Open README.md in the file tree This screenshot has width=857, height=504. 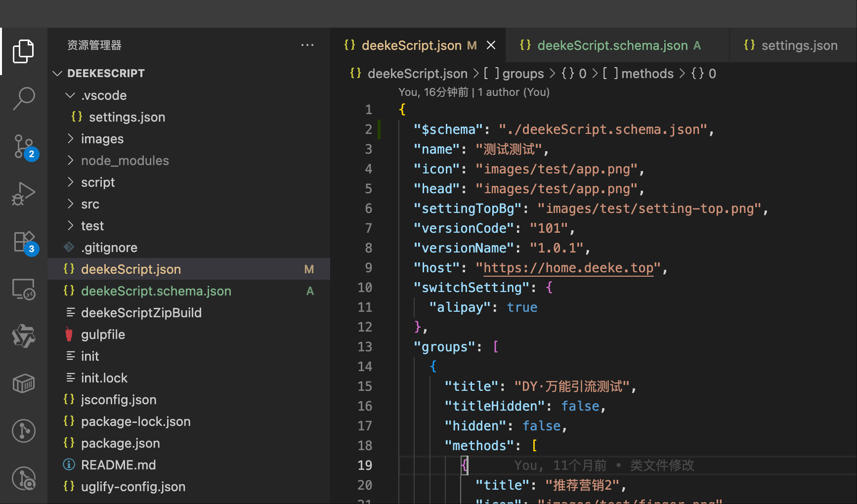click(118, 465)
